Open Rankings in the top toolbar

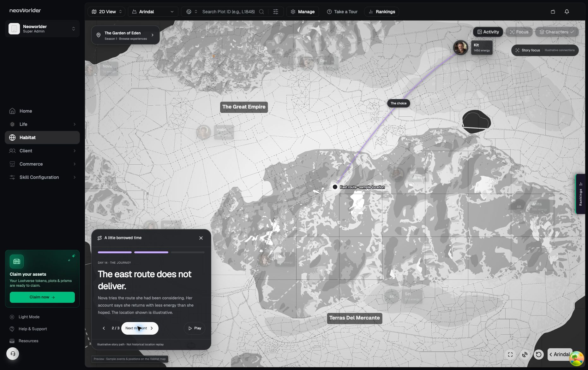382,12
